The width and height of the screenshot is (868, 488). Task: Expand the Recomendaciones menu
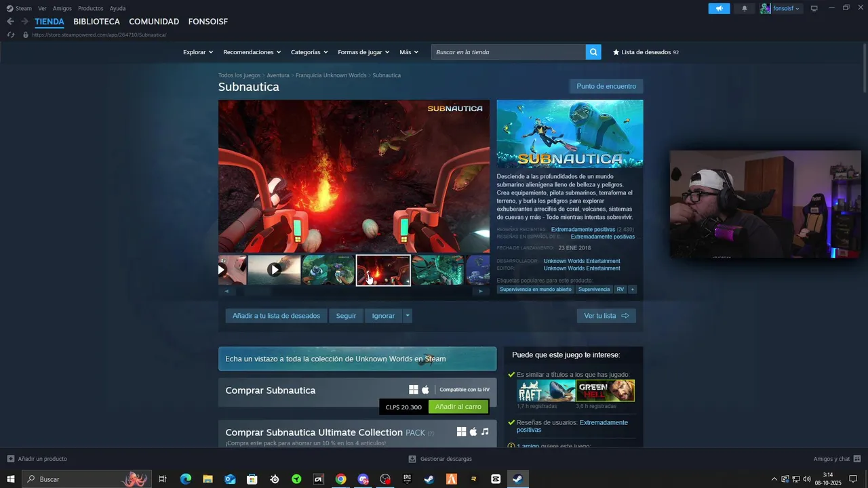click(252, 52)
